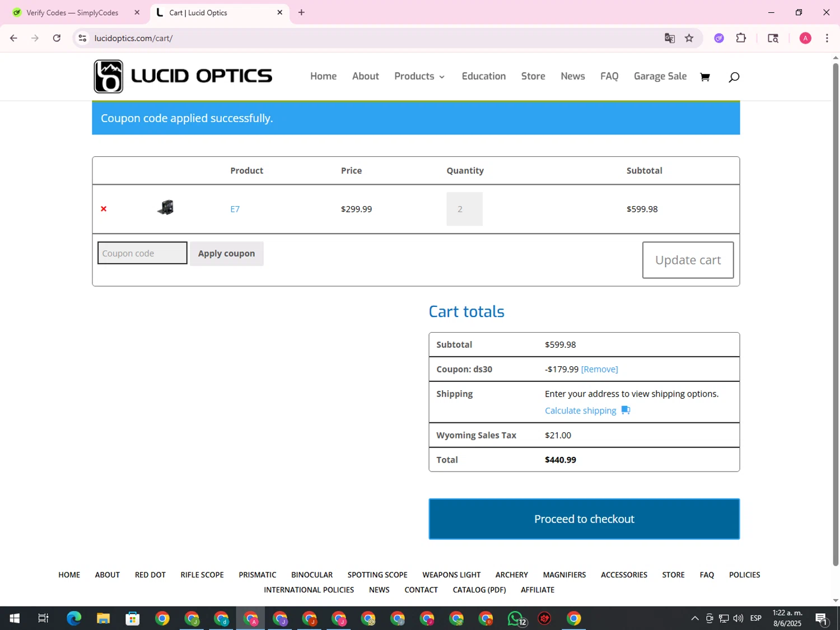Open the RIFLE SCOPE footer link

click(x=202, y=575)
